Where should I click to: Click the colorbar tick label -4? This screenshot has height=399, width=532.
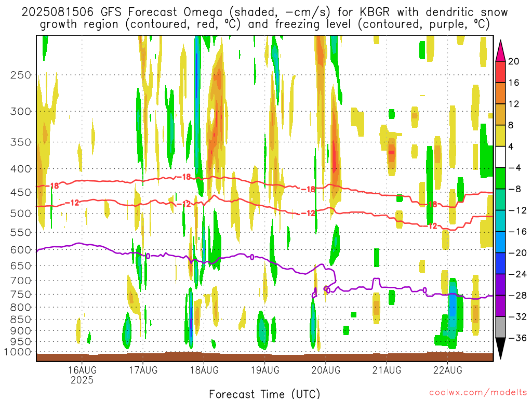514,168
